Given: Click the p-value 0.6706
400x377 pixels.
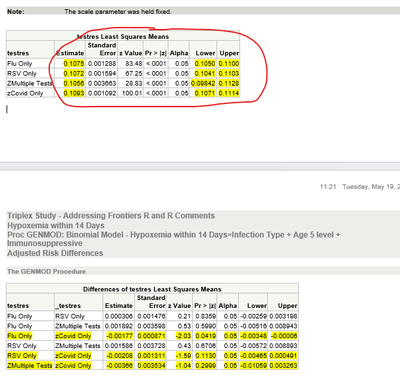Looking at the screenshot, I should coord(205,346).
